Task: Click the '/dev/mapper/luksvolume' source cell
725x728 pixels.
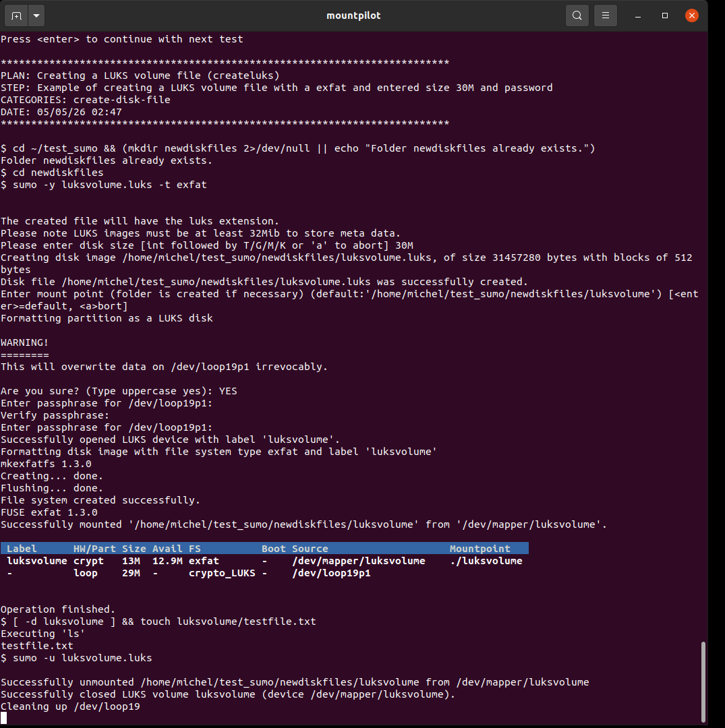Action: point(359,561)
